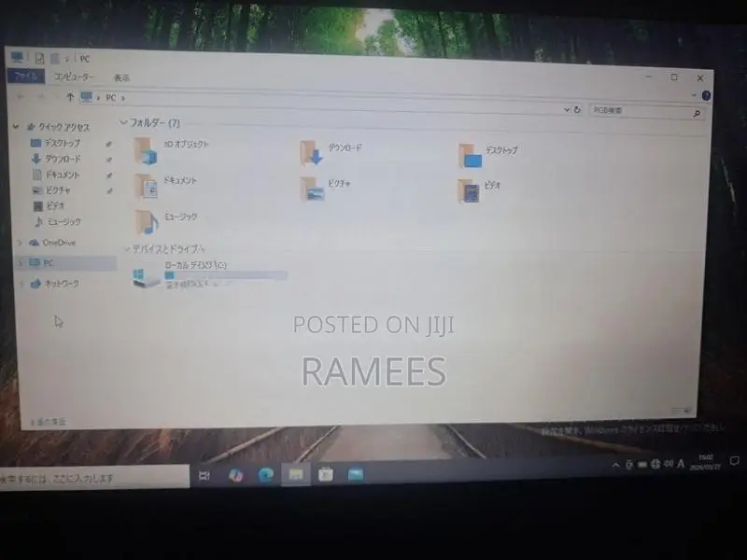
Task: Open the notification center icon
Action: click(x=735, y=460)
